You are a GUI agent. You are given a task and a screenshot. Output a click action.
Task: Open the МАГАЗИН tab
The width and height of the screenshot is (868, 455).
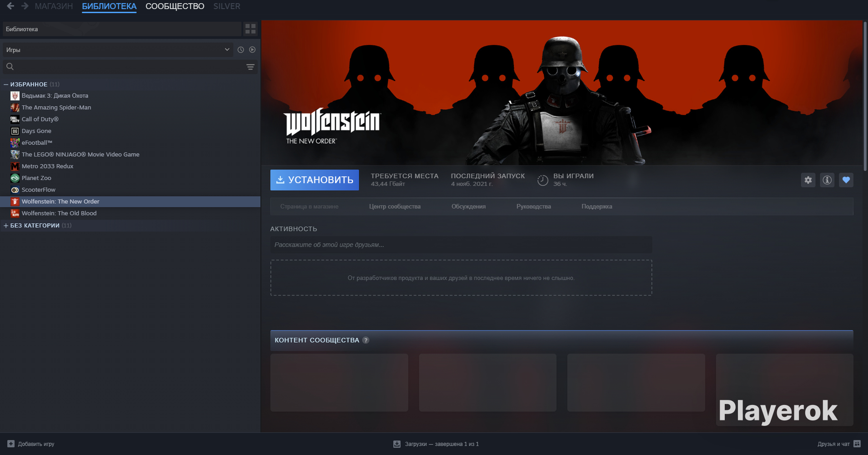(54, 6)
